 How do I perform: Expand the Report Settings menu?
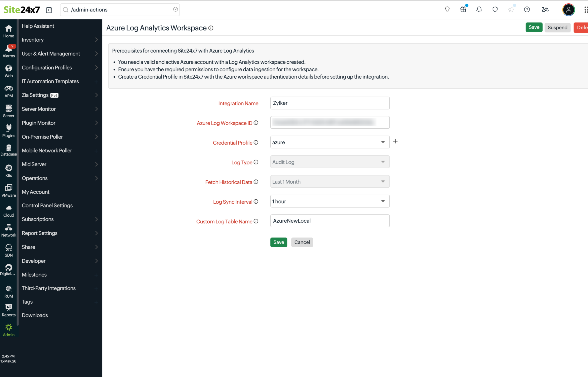point(60,233)
